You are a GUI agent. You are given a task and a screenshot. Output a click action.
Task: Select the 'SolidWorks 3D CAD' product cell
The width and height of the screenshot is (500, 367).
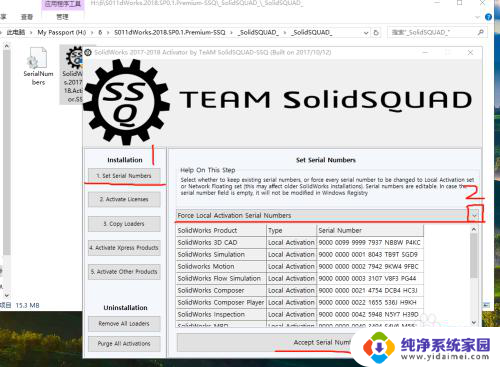coord(221,242)
